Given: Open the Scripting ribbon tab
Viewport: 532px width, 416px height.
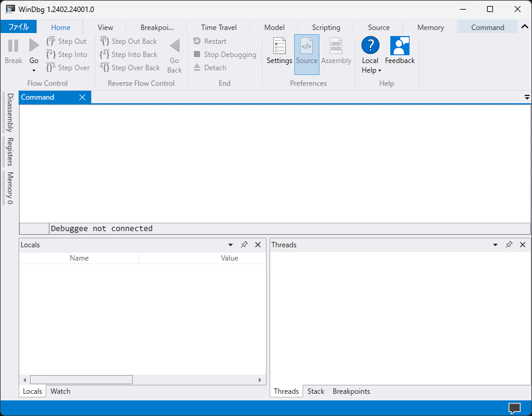Looking at the screenshot, I should click(x=326, y=28).
